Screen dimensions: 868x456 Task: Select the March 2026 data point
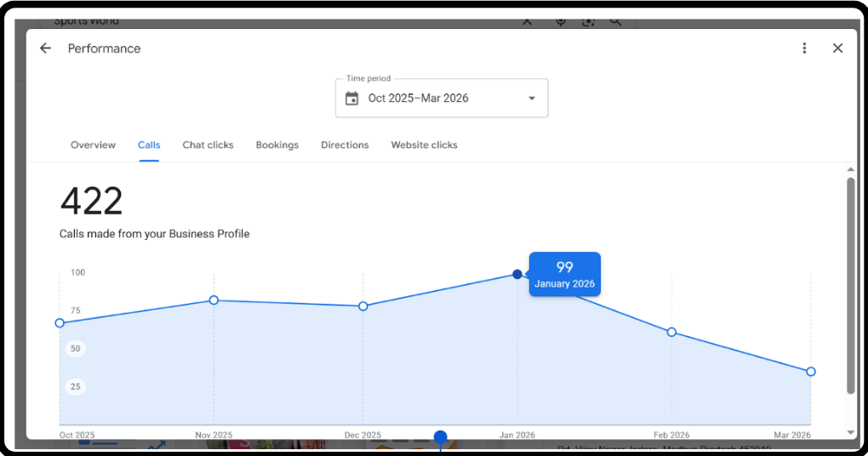[811, 372]
